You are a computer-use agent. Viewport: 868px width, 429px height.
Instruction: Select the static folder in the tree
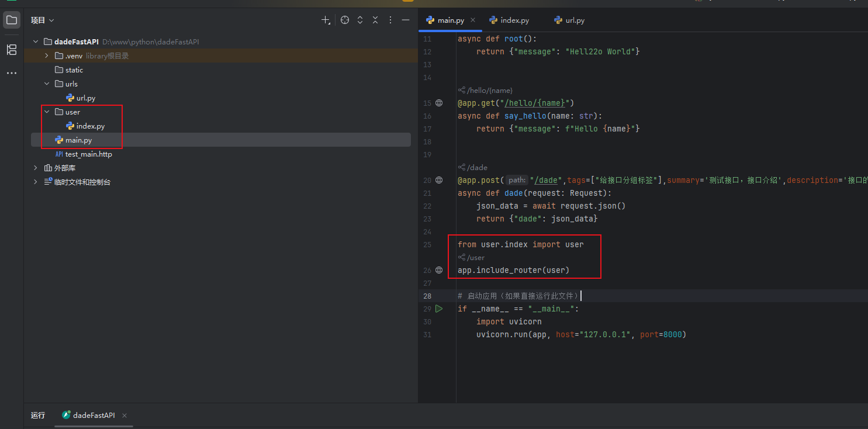(74, 70)
